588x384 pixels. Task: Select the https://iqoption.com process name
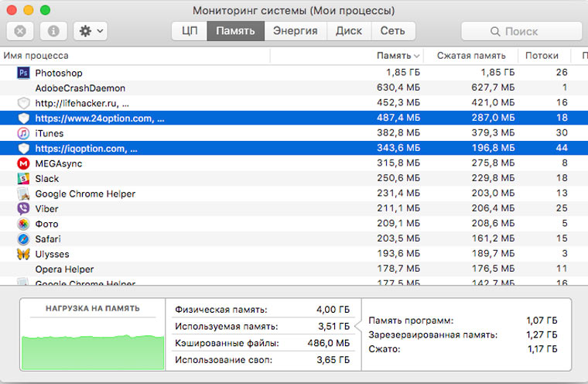point(86,149)
